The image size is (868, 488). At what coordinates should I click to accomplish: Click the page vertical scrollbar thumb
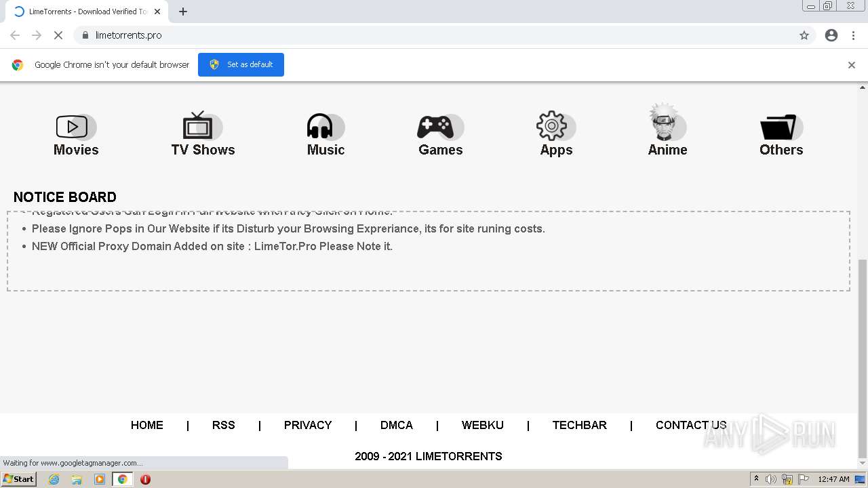pyautogui.click(x=863, y=358)
